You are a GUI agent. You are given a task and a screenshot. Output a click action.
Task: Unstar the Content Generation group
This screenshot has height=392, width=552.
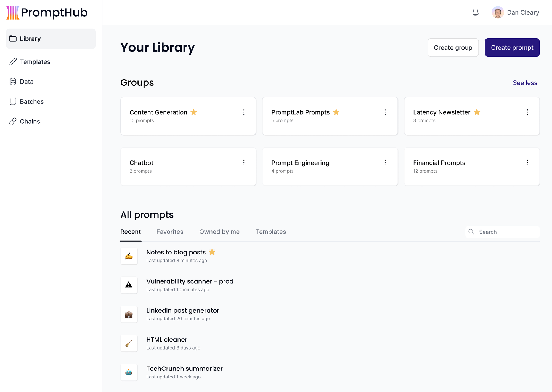[x=193, y=112]
